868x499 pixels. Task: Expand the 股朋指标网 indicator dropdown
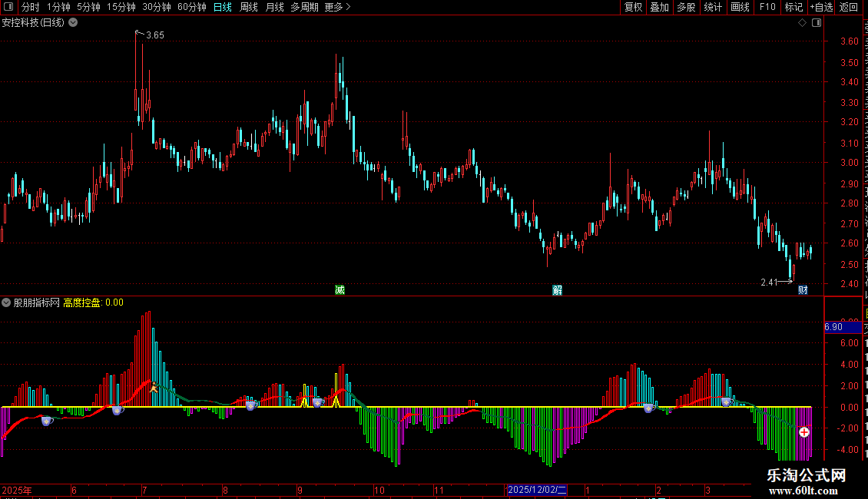click(6, 302)
